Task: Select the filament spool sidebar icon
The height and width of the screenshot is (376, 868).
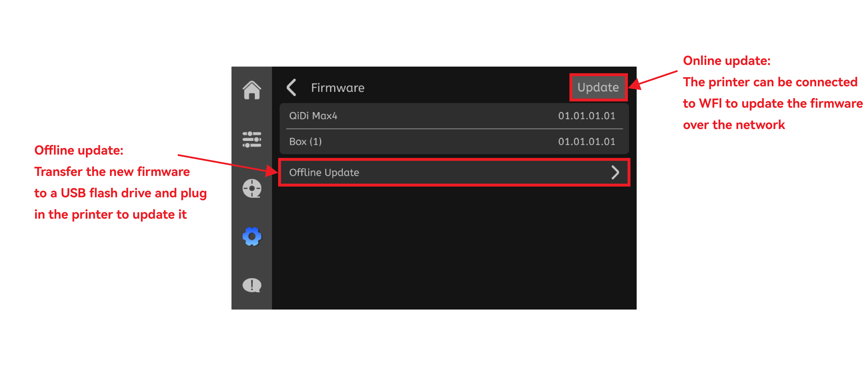Action: 252,188
